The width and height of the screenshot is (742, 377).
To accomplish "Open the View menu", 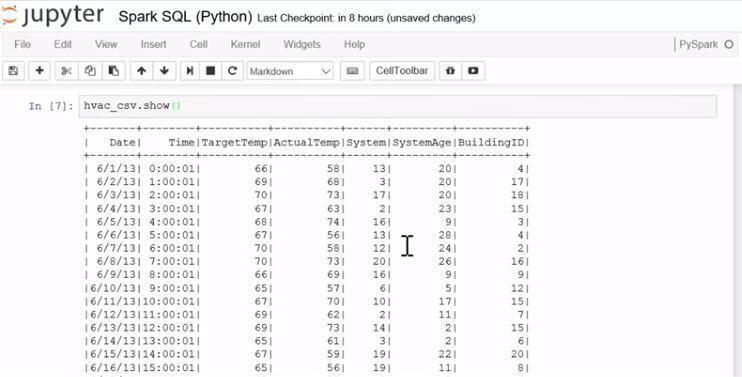I will [x=106, y=44].
